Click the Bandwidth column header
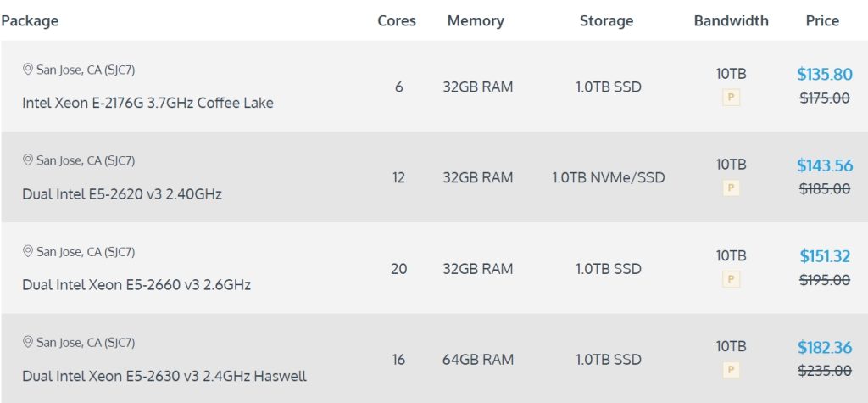 (x=731, y=21)
